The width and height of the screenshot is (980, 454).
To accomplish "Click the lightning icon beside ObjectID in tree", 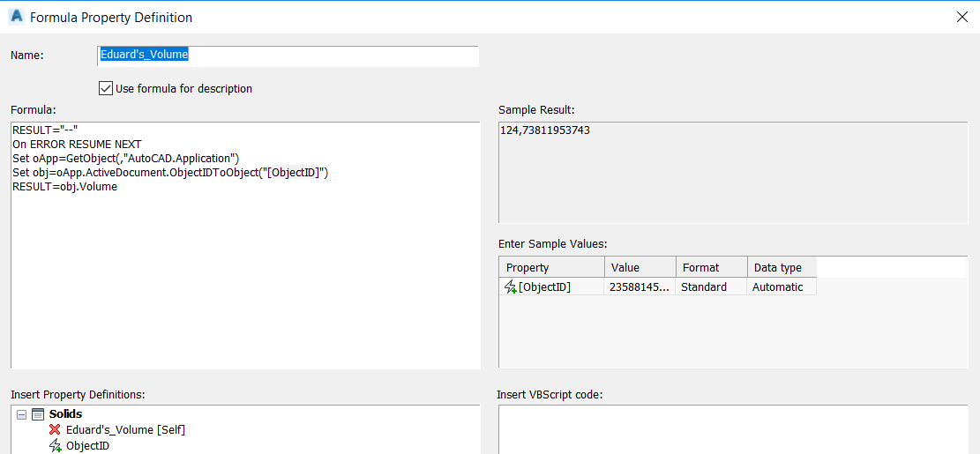I will coord(55,445).
